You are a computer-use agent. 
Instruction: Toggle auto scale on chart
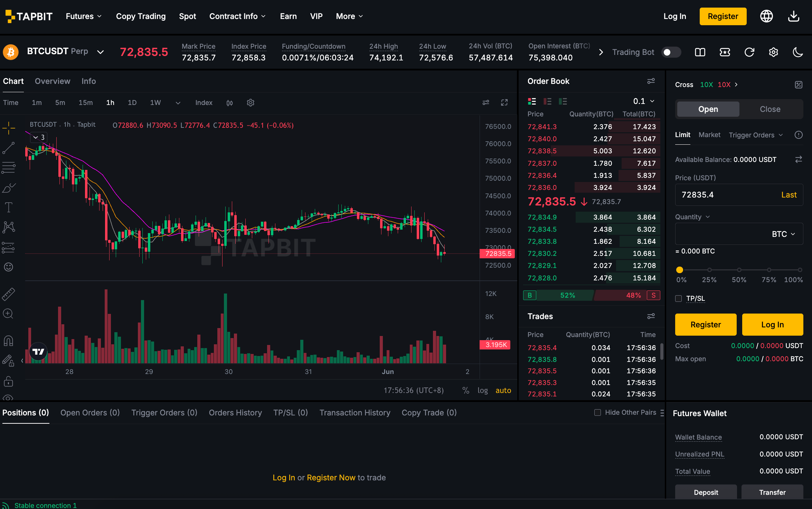pos(503,391)
